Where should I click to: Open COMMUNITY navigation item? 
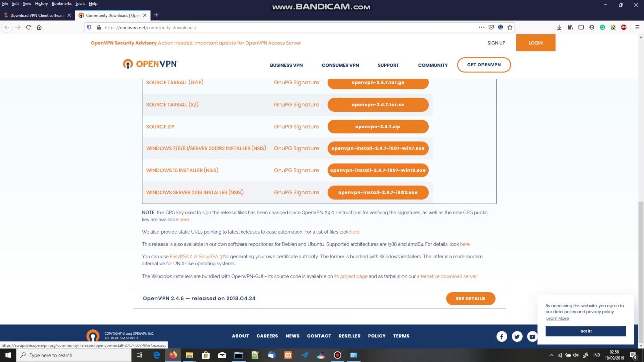click(433, 65)
